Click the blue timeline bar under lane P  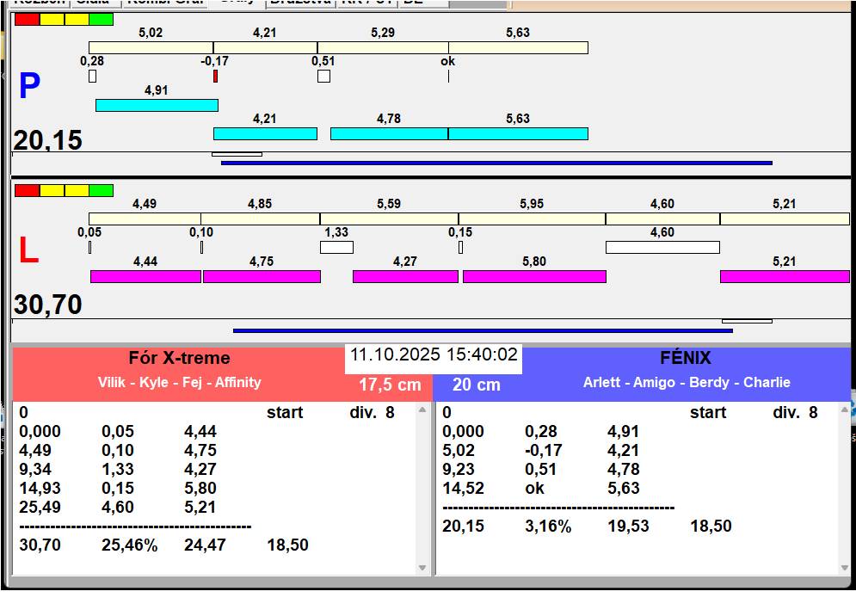[x=496, y=163]
